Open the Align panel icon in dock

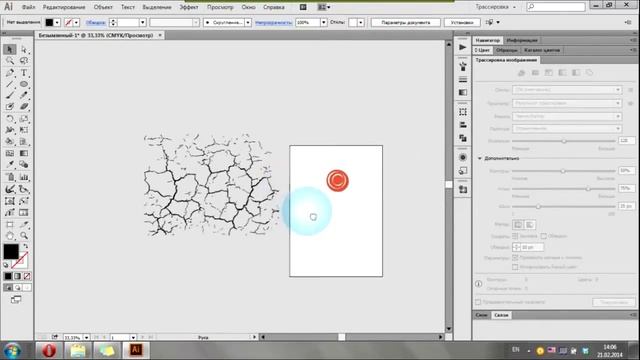(462, 125)
